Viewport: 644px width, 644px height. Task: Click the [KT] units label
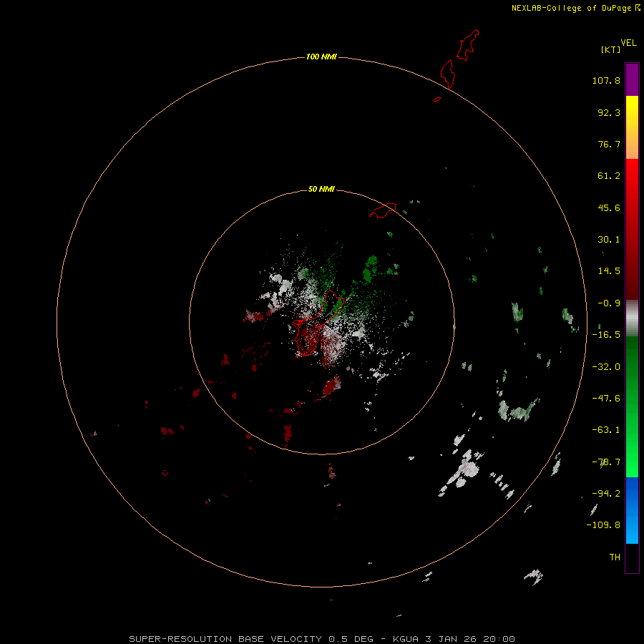610,49
